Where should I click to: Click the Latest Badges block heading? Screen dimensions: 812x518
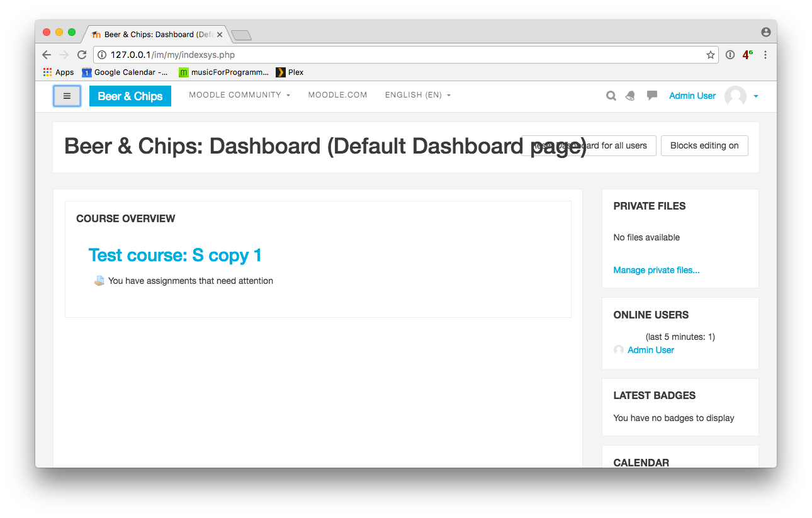point(655,395)
